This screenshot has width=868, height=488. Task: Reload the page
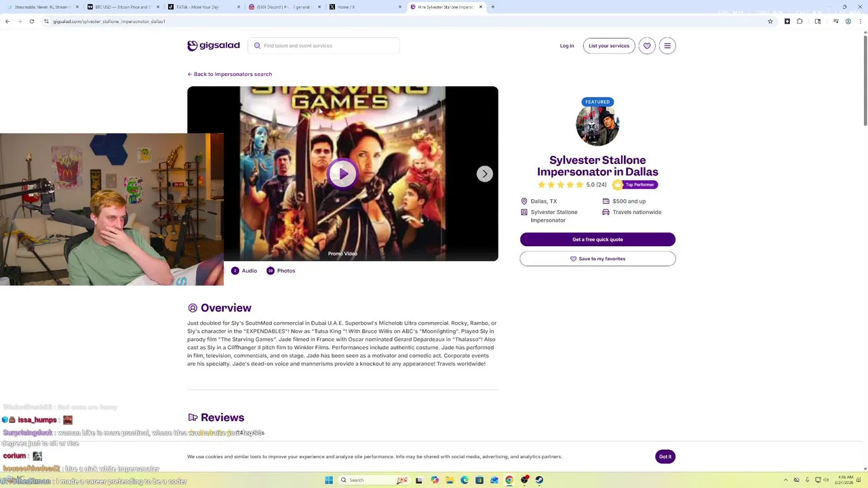[31, 21]
